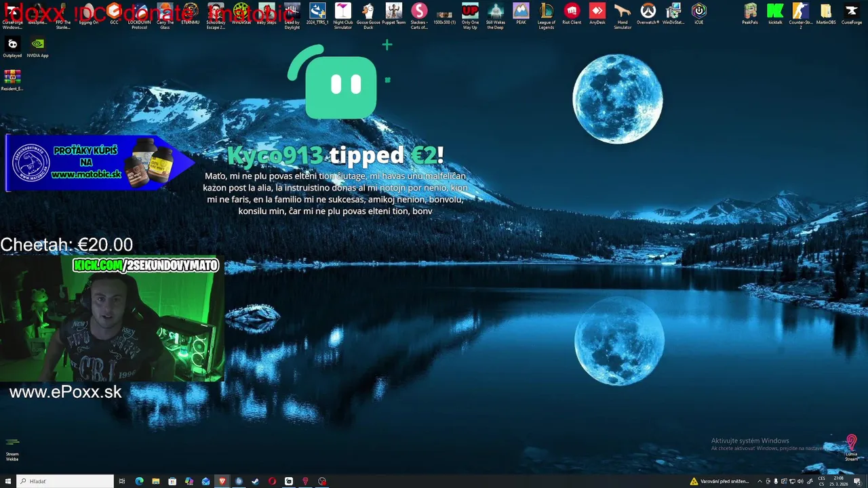Open the Opera browser taskbar icon
The width and height of the screenshot is (868, 488).
pyautogui.click(x=272, y=481)
